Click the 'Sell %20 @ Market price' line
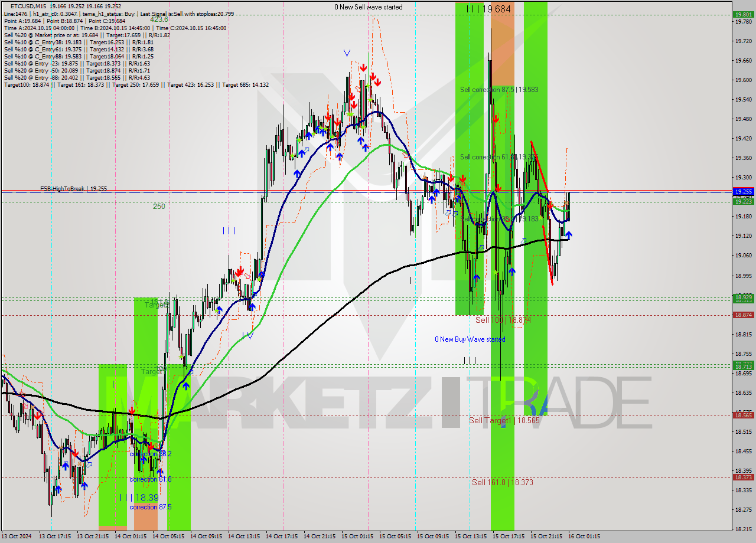 pos(87,35)
